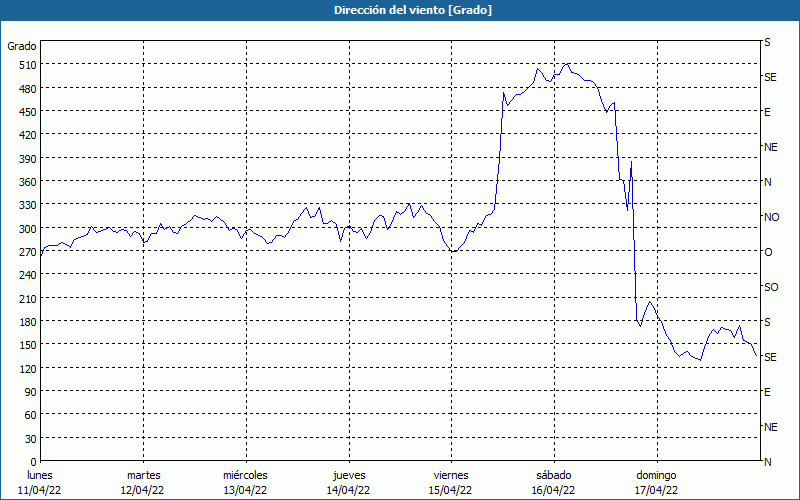Click the 330 degree axis label
The image size is (800, 500).
coord(29,205)
